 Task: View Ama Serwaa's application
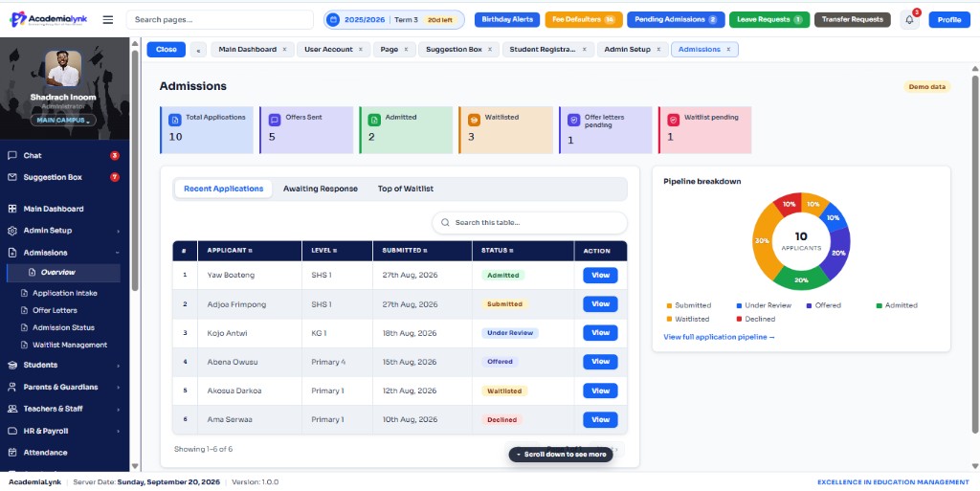600,420
